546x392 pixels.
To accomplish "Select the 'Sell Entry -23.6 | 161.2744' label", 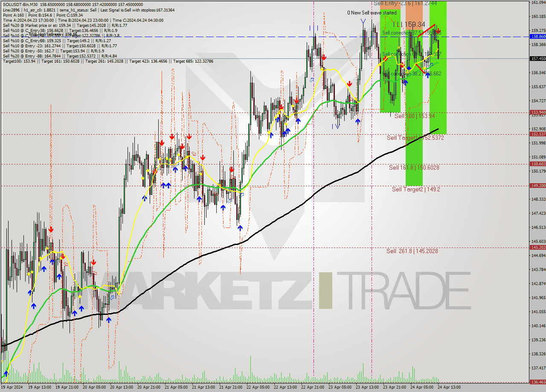I will tap(405, 3).
